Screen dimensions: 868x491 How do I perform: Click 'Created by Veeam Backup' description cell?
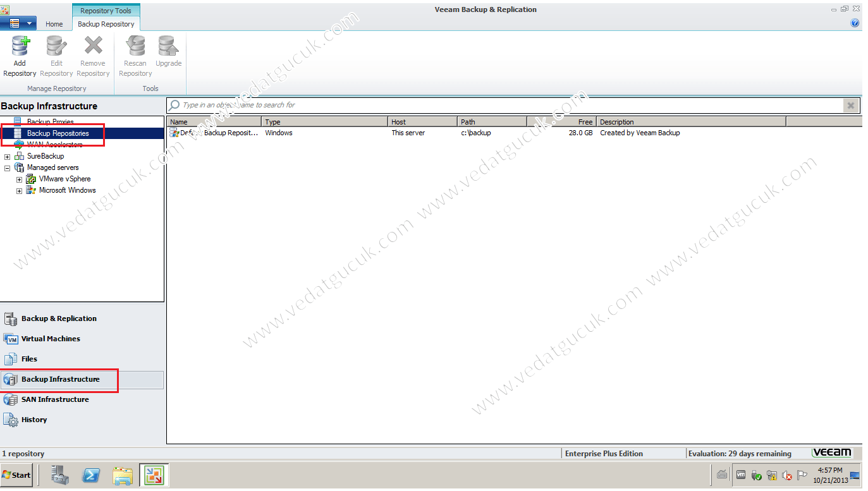click(640, 133)
